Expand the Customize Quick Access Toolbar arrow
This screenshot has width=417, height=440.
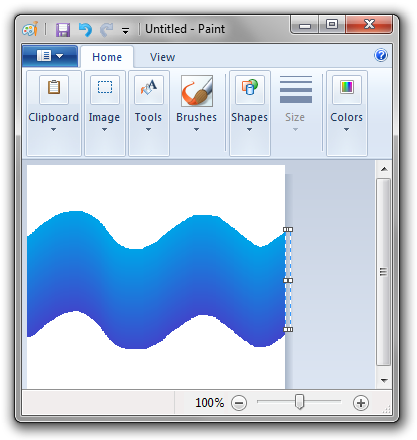coord(125,31)
